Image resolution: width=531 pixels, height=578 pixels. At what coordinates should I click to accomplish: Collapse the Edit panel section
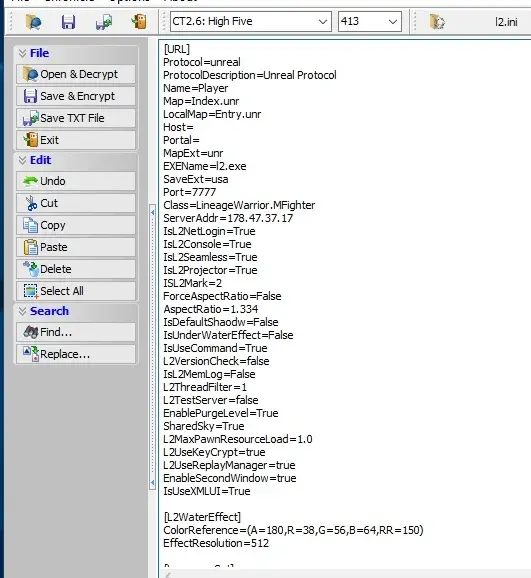[x=22, y=160]
